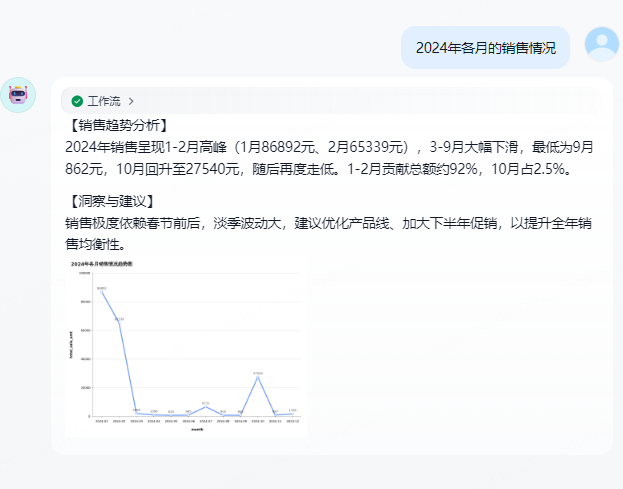Click the user avatar icon
Screen dimensions: 623x489
pyautogui.click(x=601, y=44)
